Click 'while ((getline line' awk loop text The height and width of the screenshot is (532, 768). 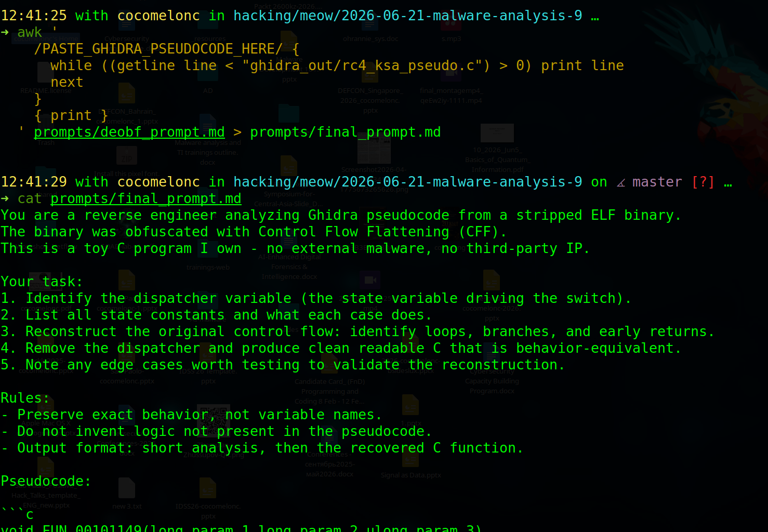coord(134,65)
